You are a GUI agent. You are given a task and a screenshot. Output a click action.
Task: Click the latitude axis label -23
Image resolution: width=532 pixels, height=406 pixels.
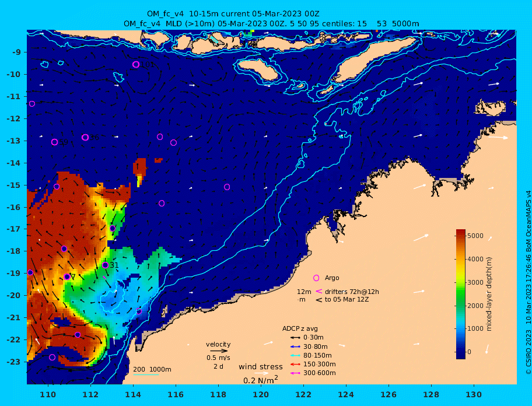point(14,362)
